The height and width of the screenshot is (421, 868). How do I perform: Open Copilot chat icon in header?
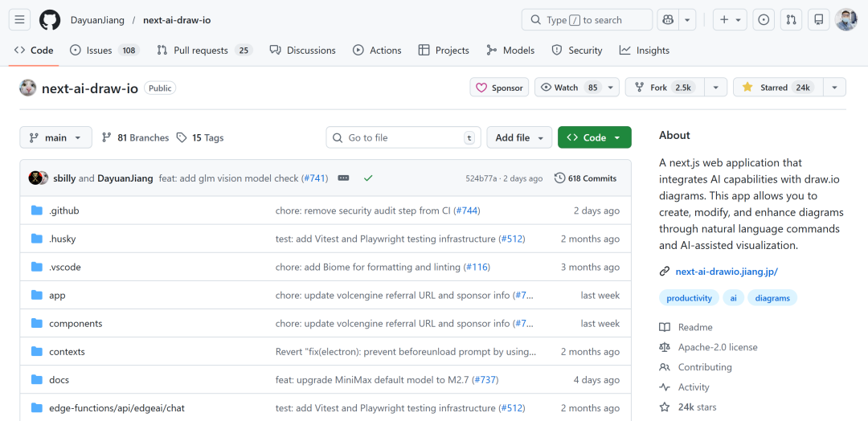pyautogui.click(x=667, y=20)
